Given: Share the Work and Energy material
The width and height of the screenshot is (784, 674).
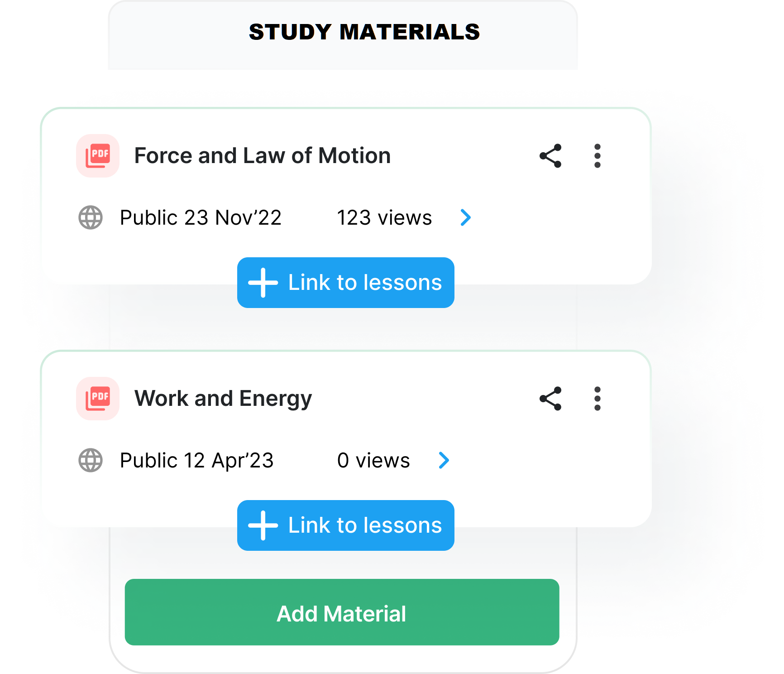Looking at the screenshot, I should [550, 399].
